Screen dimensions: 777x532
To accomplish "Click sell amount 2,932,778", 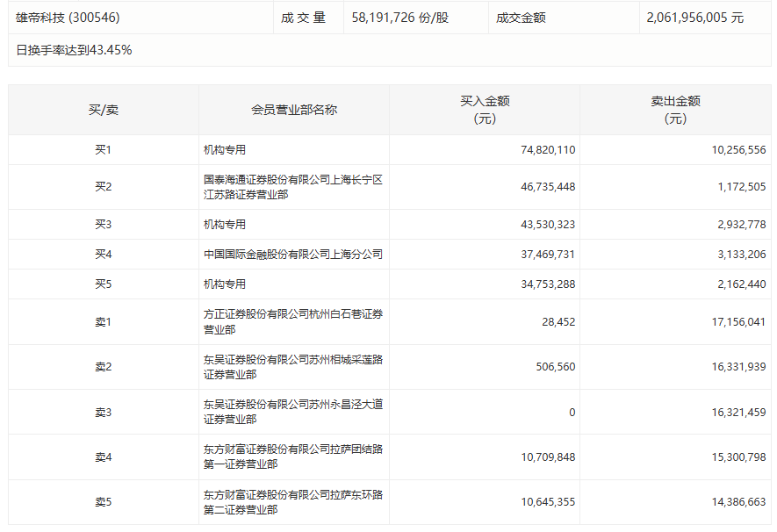I will (741, 225).
